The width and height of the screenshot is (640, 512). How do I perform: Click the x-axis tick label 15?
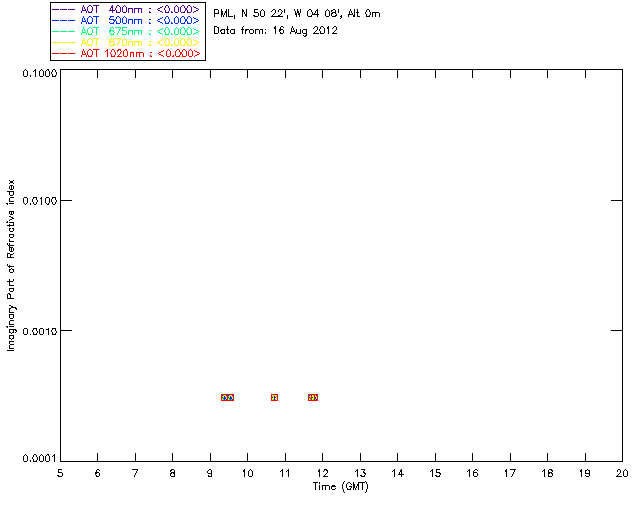coord(435,473)
